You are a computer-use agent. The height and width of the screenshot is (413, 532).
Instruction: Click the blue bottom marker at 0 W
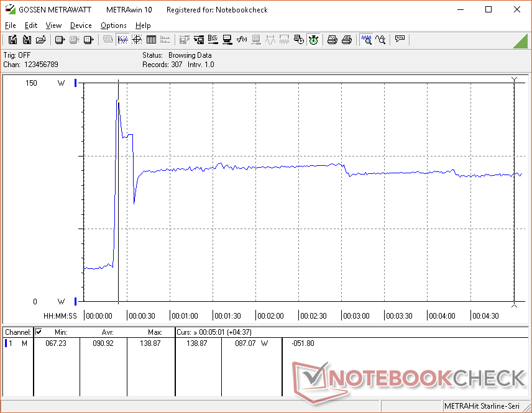point(76,301)
